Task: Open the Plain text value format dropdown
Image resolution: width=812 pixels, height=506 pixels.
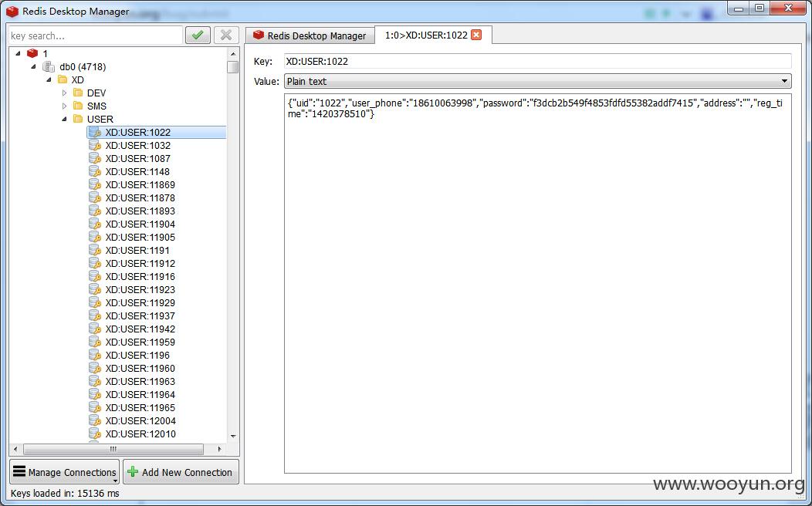Action: [x=537, y=81]
